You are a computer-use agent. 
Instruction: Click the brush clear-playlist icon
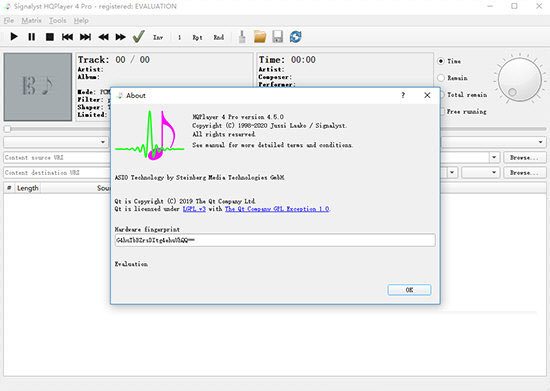pyautogui.click(x=242, y=36)
